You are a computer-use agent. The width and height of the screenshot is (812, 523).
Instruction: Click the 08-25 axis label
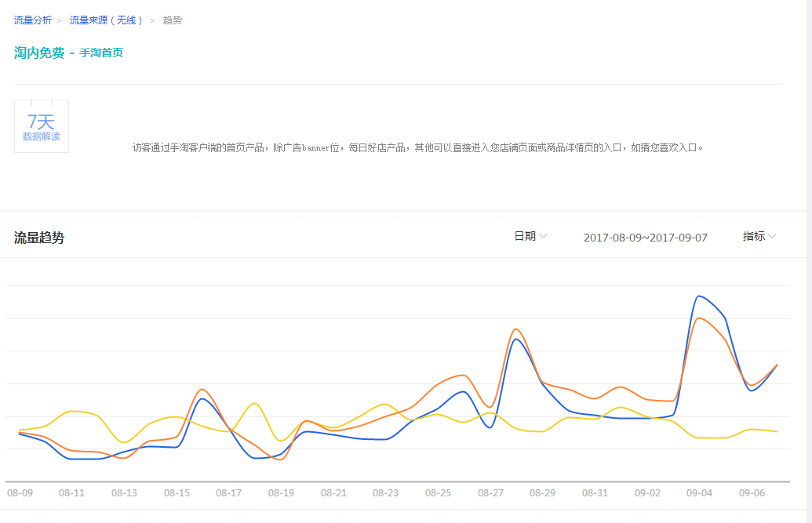tap(438, 493)
